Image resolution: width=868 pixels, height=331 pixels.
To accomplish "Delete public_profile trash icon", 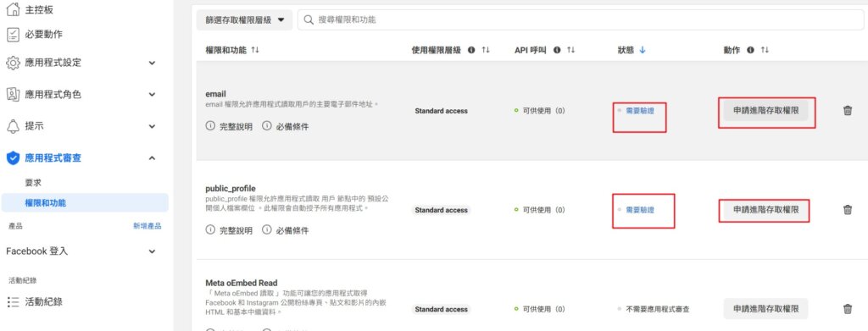I will tap(848, 210).
